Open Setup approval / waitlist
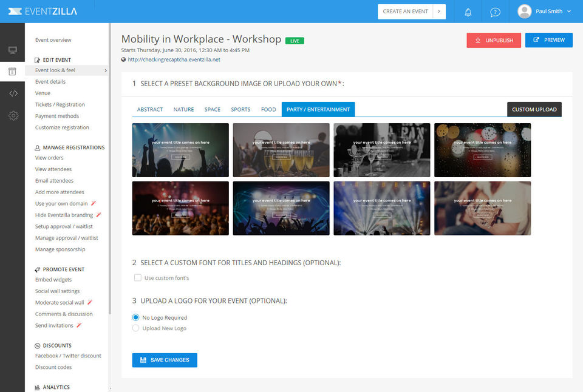This screenshot has width=583, height=392. (64, 227)
